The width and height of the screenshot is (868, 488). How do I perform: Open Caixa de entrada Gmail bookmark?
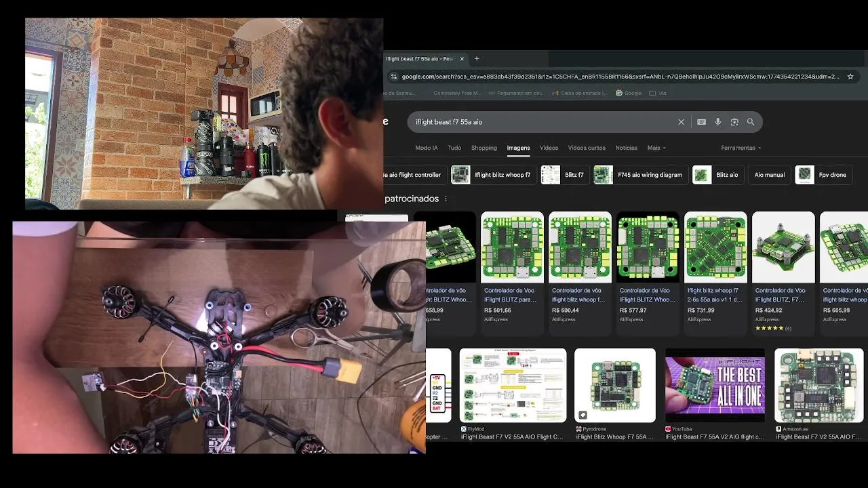pyautogui.click(x=580, y=93)
